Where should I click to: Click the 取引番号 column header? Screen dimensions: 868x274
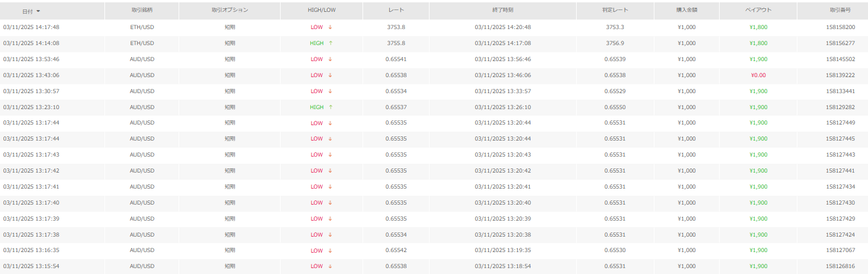pyautogui.click(x=840, y=11)
